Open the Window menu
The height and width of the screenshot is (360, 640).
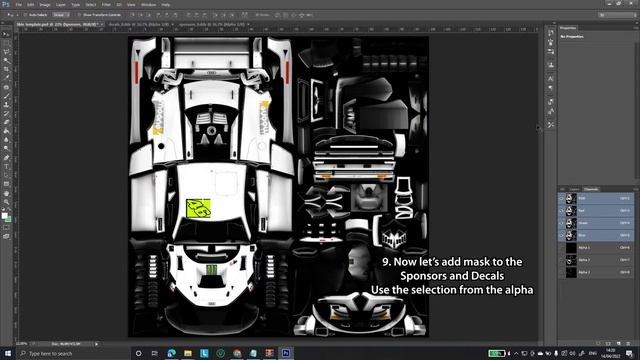pyautogui.click(x=148, y=4)
